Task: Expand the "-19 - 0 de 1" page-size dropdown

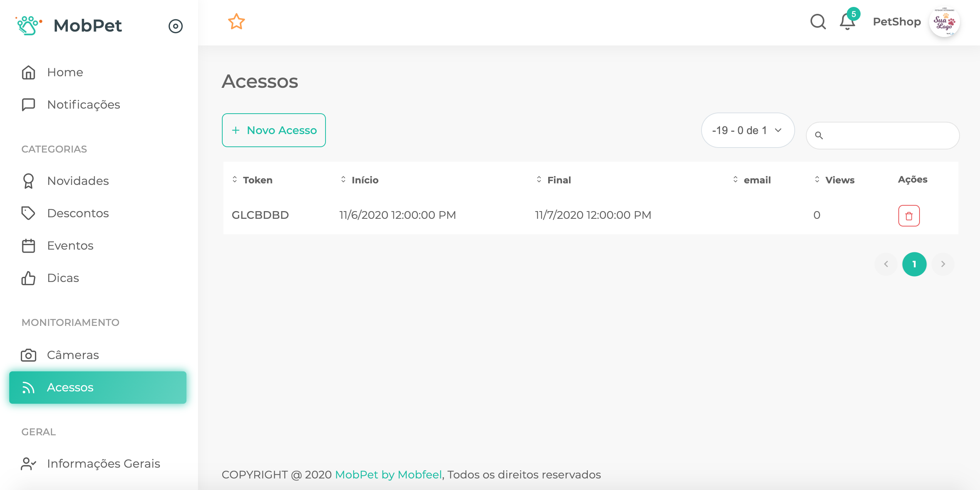Action: [x=747, y=130]
